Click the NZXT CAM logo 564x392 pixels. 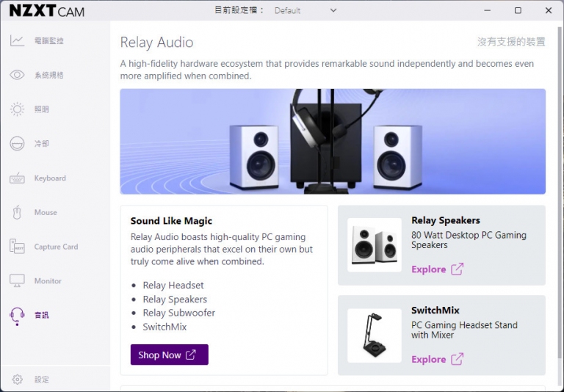tap(47, 11)
